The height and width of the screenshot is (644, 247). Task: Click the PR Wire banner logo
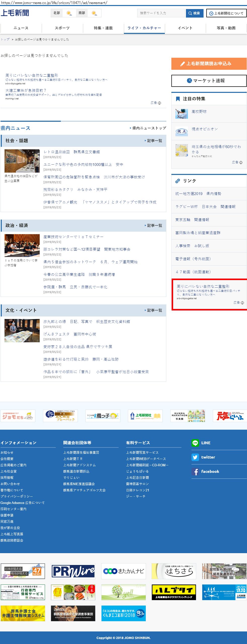(x=73, y=571)
